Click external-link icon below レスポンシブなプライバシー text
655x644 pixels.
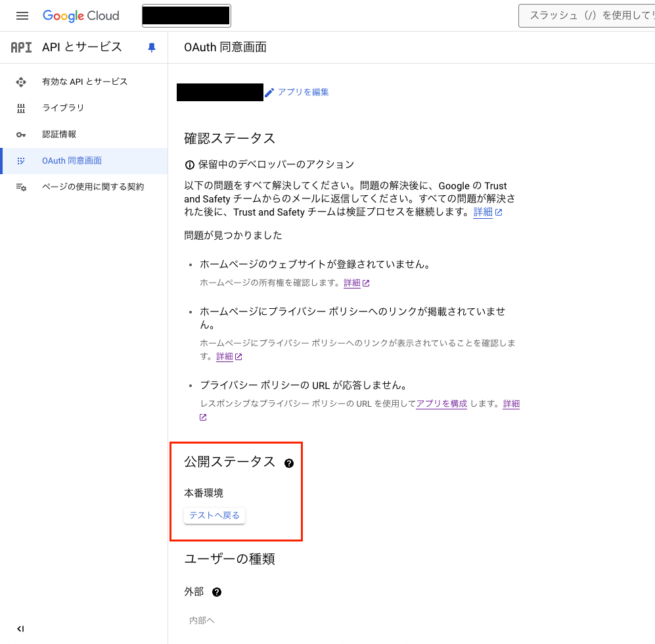click(203, 417)
